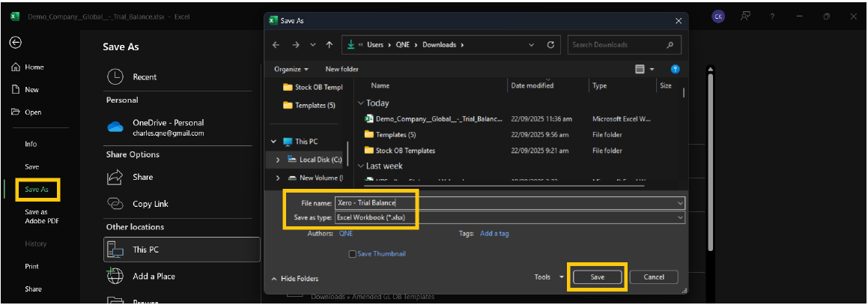Viewport: 868px width, 305px height.
Task: Select Stock OB Templ folder in tree
Action: (x=313, y=87)
